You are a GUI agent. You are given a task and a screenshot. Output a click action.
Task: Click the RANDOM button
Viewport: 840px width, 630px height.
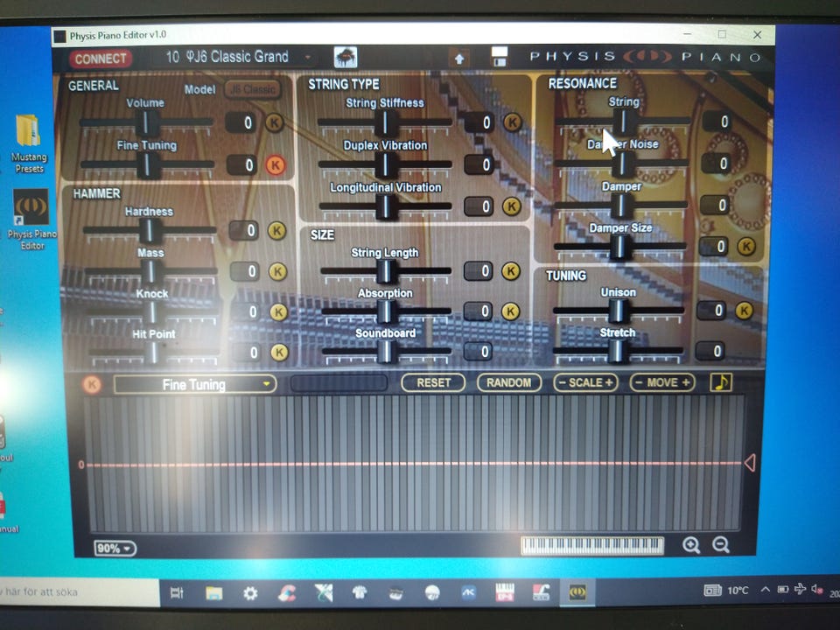click(509, 383)
